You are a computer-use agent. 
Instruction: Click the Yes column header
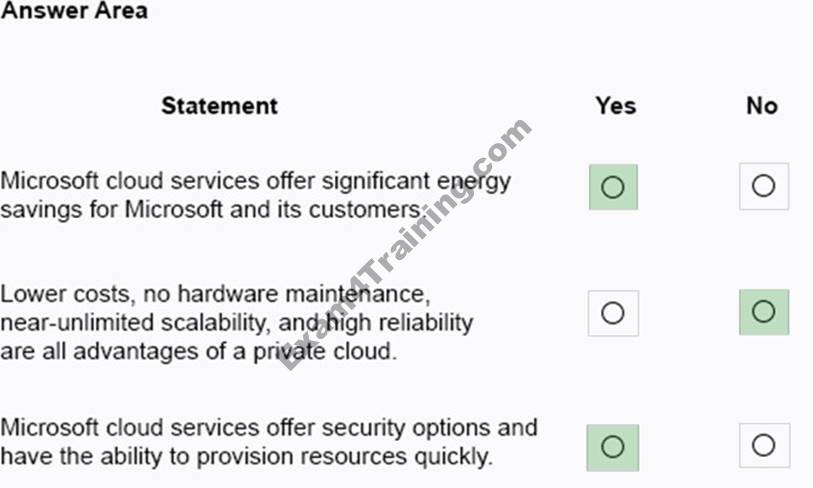(x=615, y=106)
